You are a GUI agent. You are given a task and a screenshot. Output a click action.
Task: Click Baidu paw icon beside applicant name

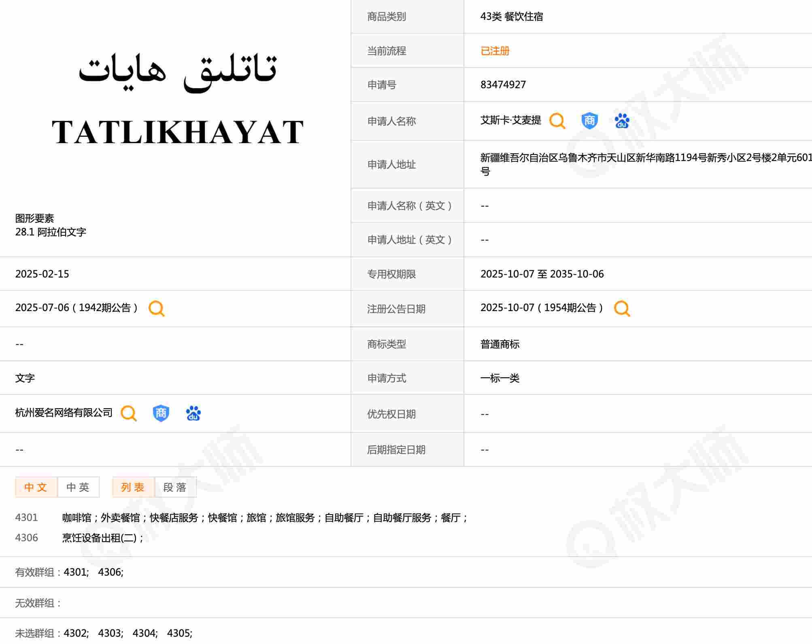click(622, 121)
